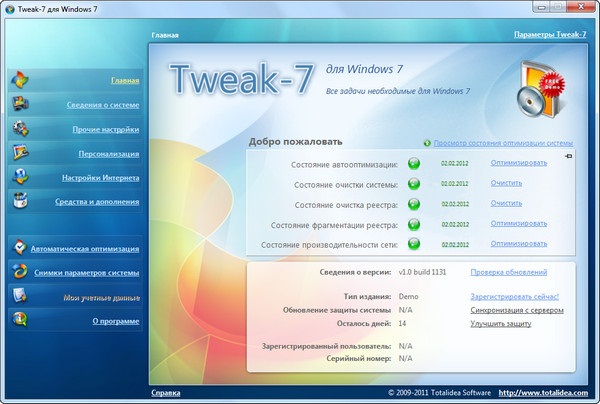
Task: Open Средства и дополнения icon
Action: tap(21, 201)
